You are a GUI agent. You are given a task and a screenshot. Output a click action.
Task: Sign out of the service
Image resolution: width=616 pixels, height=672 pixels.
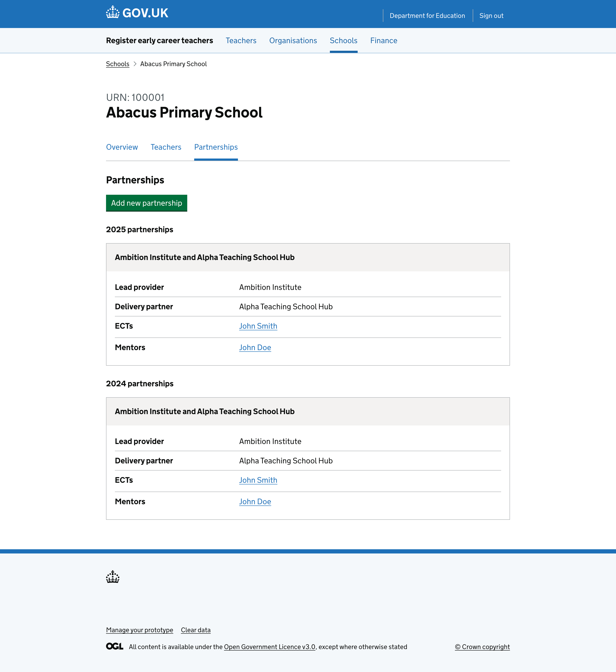pyautogui.click(x=491, y=15)
